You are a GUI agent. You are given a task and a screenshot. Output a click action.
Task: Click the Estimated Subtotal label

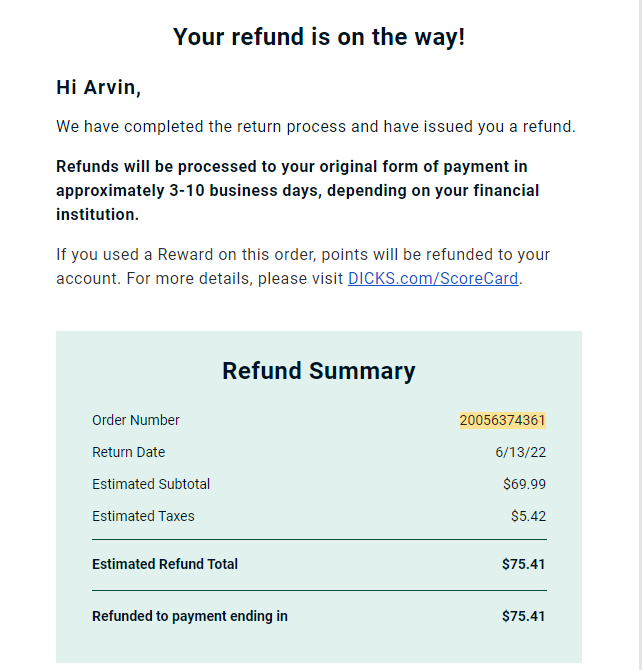point(151,484)
